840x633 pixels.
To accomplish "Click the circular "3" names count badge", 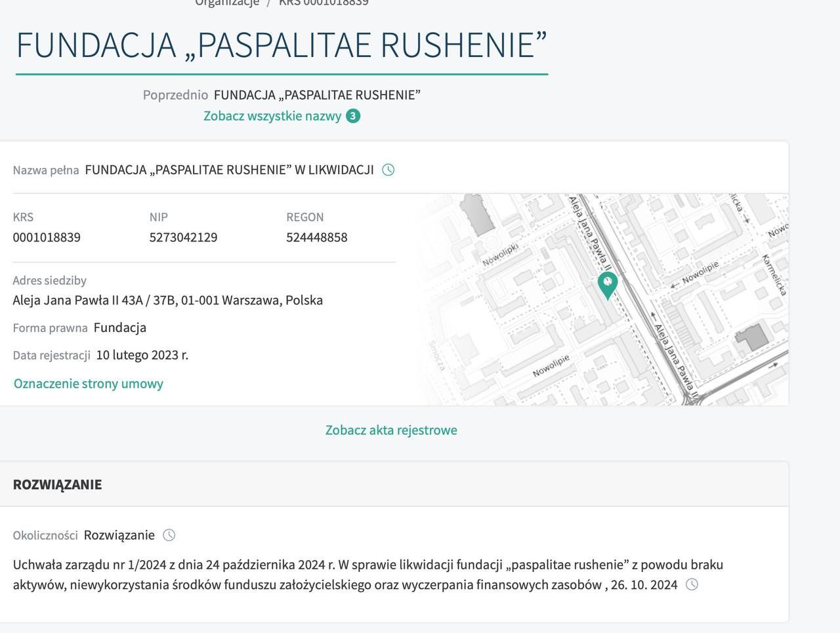I will click(353, 115).
